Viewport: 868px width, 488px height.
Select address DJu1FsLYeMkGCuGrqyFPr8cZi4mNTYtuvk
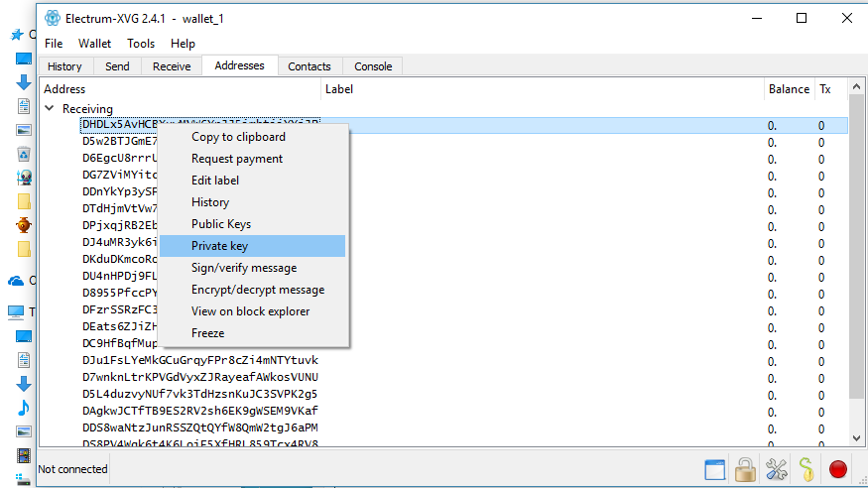[200, 360]
